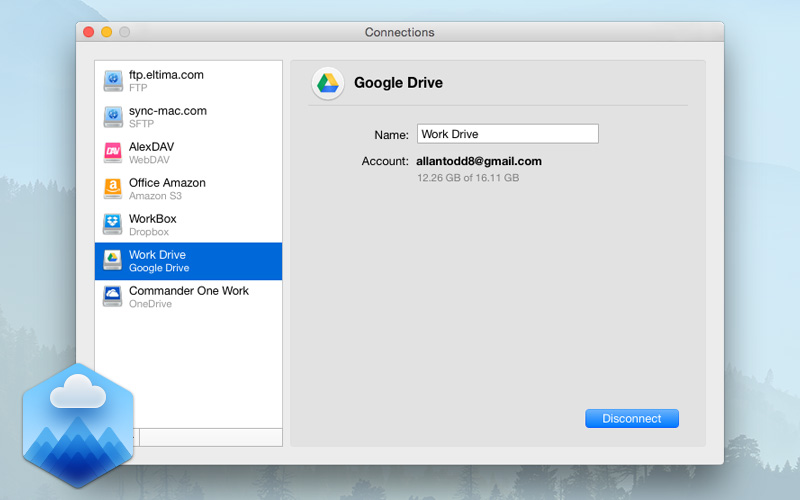
Task: Click the Commander One Work OneDrive icon
Action: coord(113,296)
